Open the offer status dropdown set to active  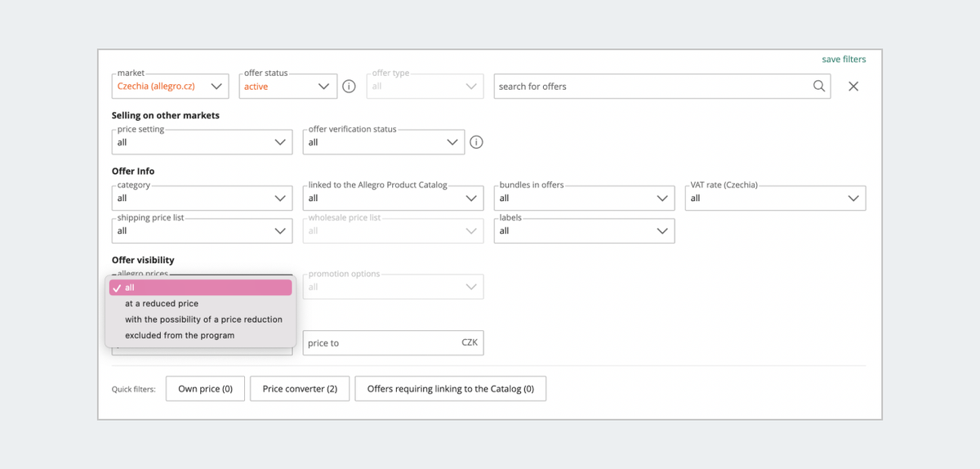pos(288,87)
